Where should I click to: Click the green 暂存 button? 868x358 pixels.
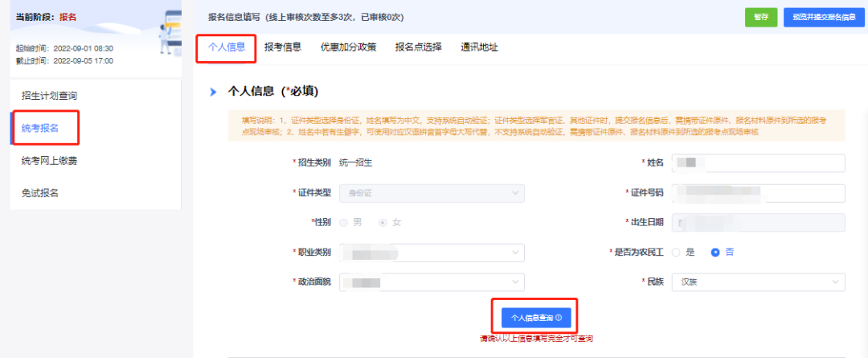click(760, 18)
